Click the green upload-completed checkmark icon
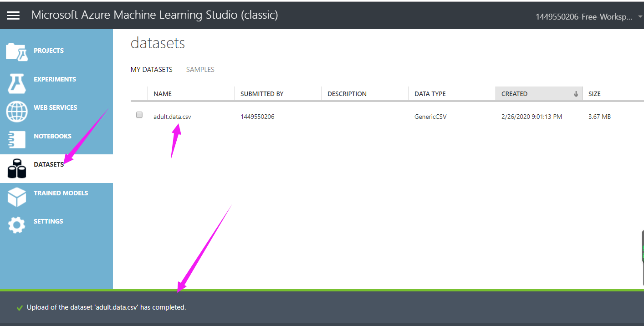Image resolution: width=644 pixels, height=326 pixels. click(20, 308)
